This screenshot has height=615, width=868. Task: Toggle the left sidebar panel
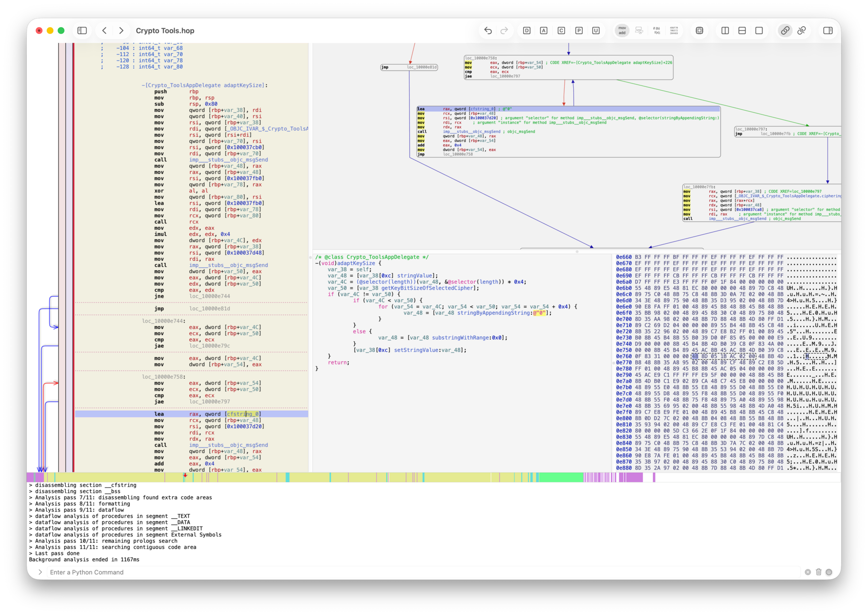pos(82,31)
